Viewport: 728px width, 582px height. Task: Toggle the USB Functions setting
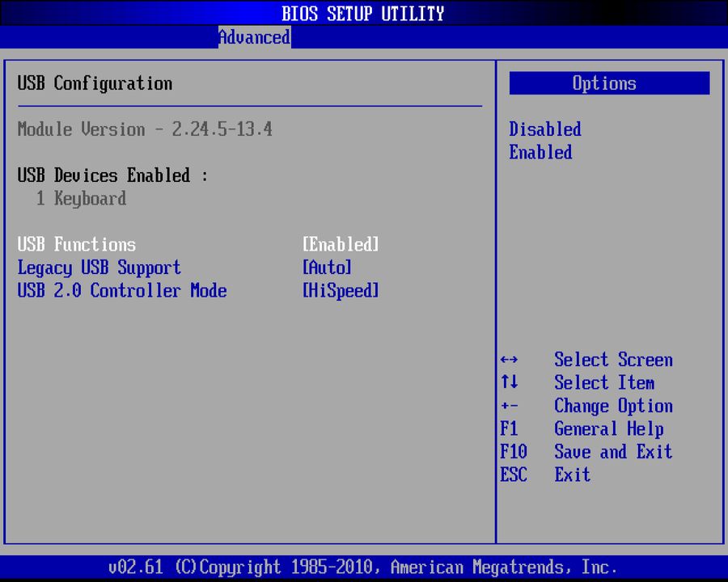tap(76, 244)
